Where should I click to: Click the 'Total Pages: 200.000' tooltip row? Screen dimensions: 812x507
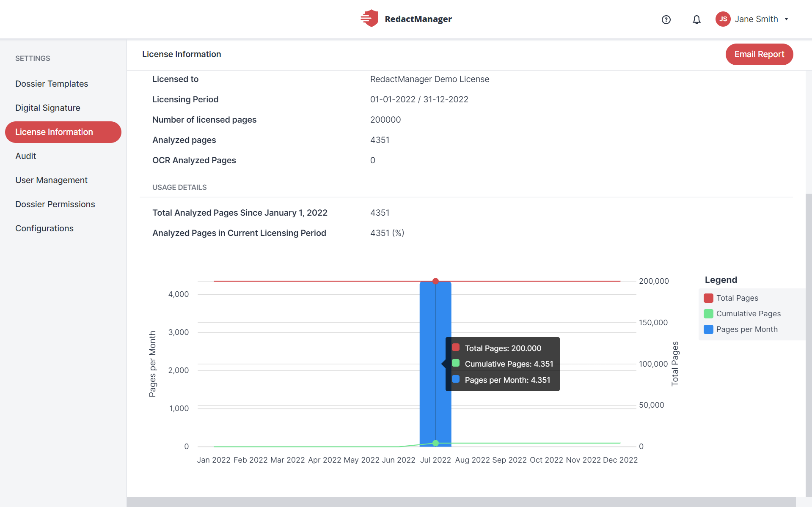pyautogui.click(x=503, y=348)
